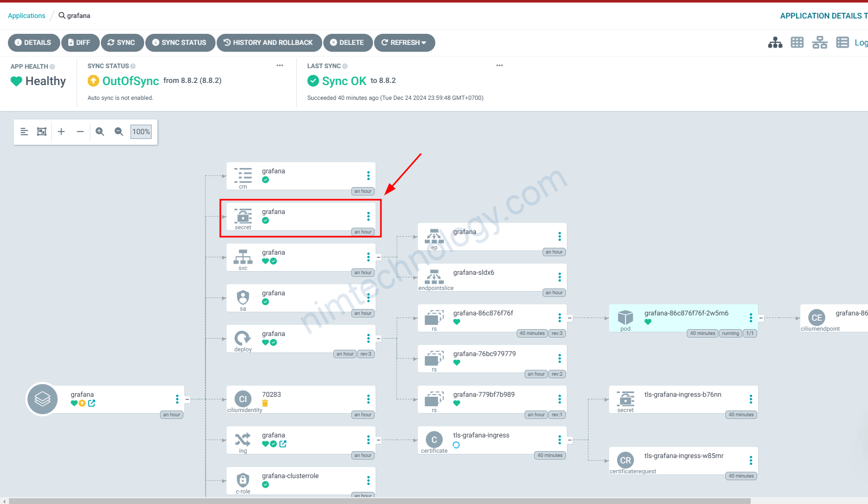The width and height of the screenshot is (868, 504).
Task: Start a SYNC of the app
Action: [x=122, y=43]
